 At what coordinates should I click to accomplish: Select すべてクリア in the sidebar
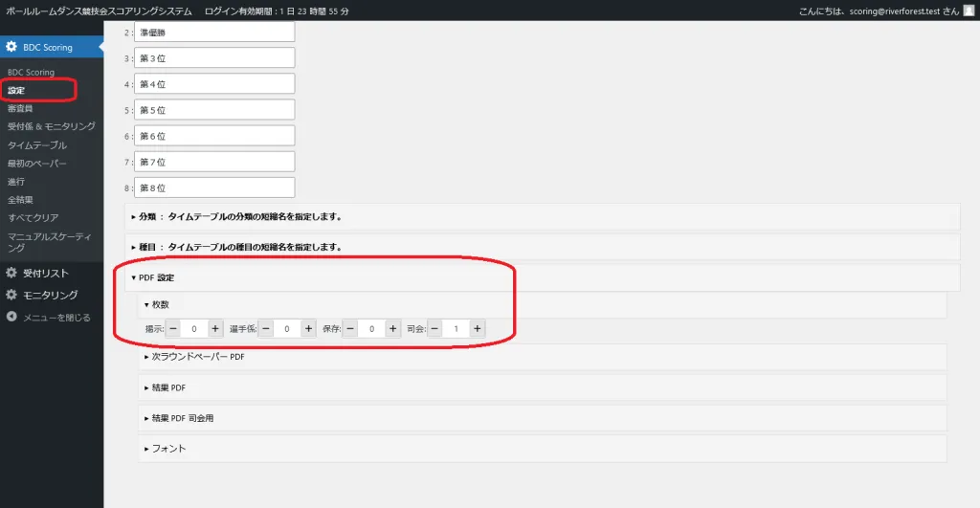pos(33,217)
